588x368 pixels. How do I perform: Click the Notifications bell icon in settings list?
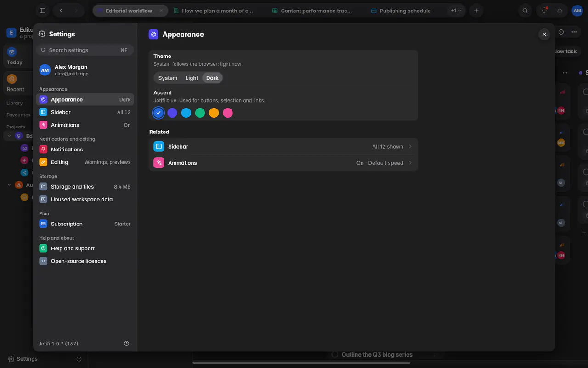(43, 149)
